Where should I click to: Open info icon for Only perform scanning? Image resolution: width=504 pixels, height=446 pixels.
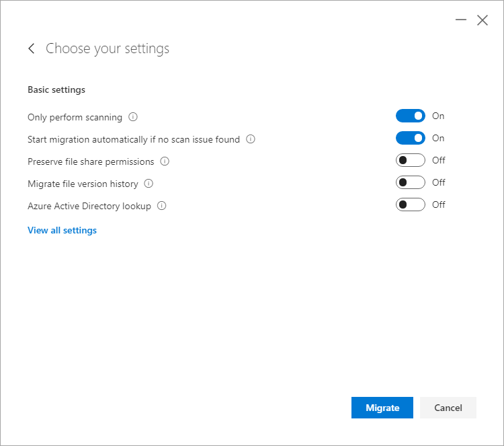[x=133, y=117]
